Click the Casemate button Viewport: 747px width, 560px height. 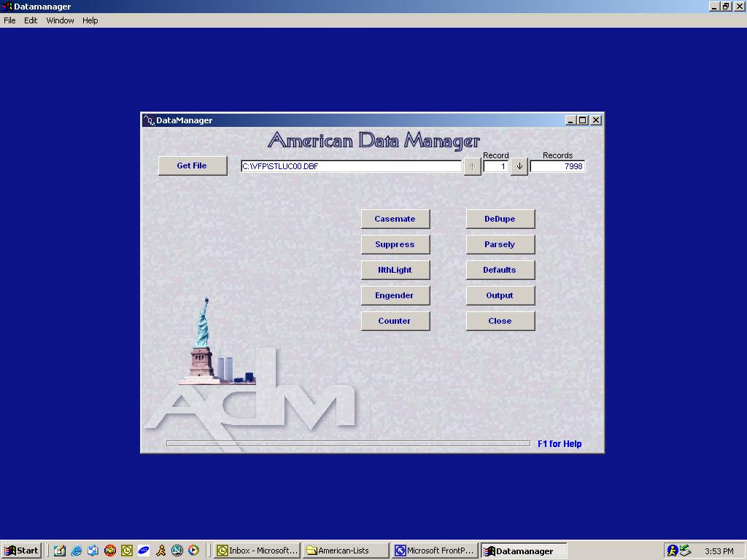pos(395,219)
